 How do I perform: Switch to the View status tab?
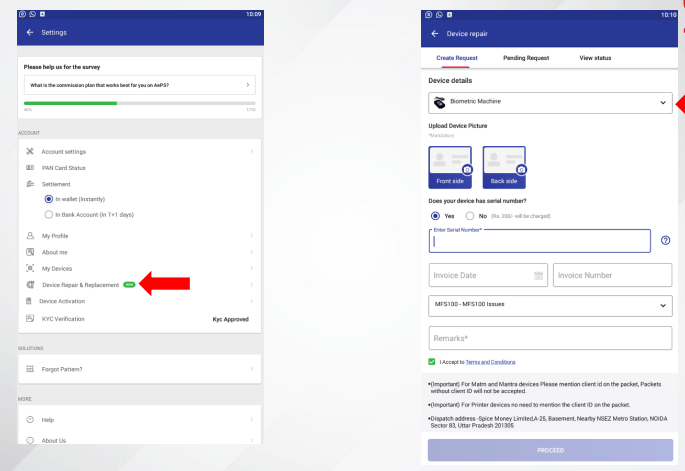point(595,58)
